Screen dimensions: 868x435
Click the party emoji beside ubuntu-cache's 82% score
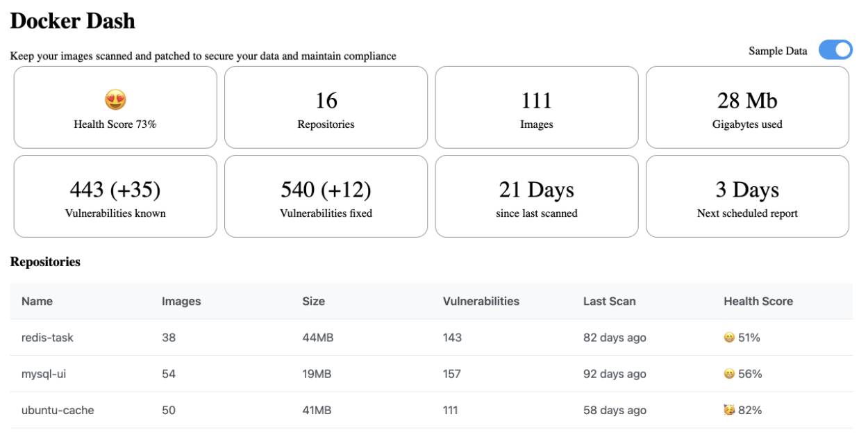729,410
